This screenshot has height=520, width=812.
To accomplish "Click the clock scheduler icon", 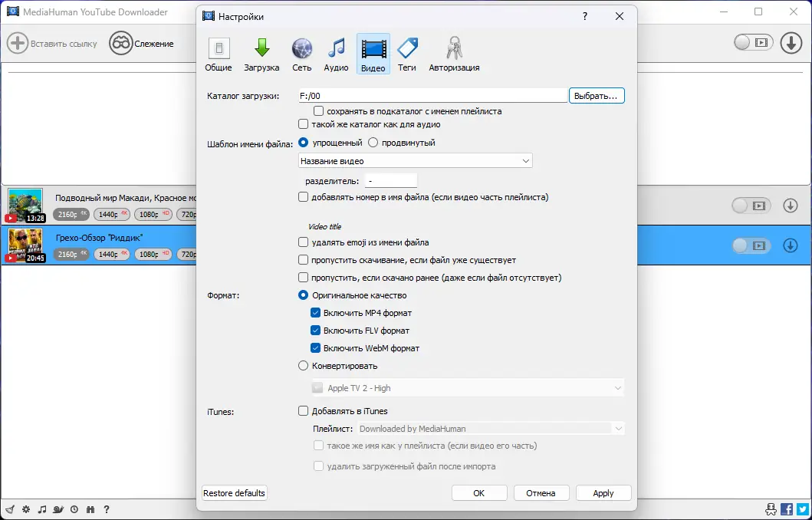I will (x=74, y=509).
